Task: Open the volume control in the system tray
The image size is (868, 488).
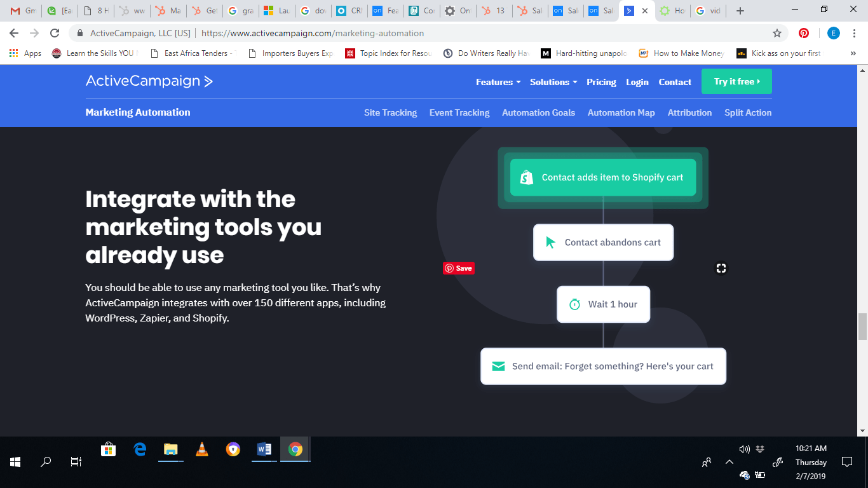Action: coord(745,449)
